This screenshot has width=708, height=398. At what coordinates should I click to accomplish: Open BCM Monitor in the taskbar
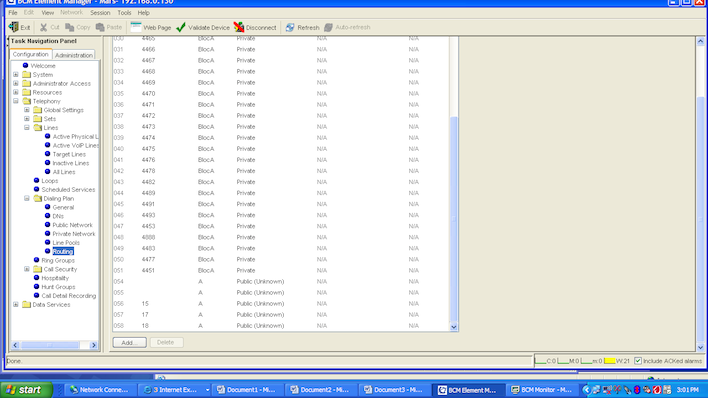541,390
